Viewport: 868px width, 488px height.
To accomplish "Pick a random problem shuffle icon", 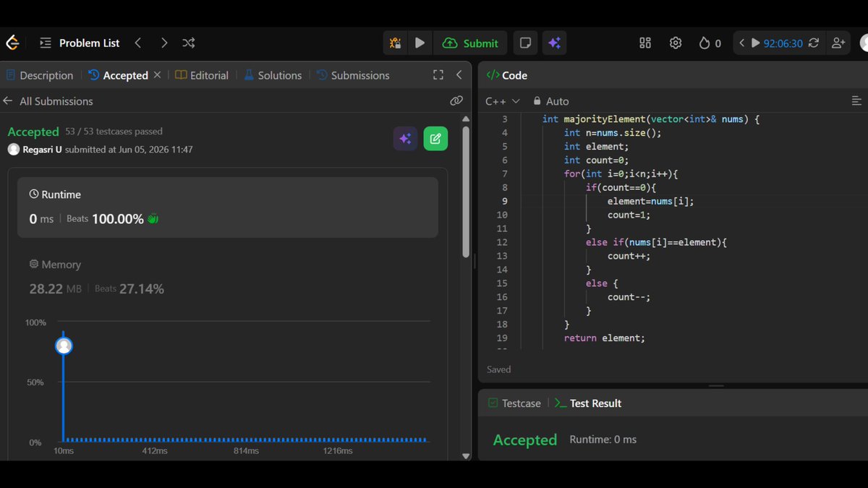I will 189,43.
